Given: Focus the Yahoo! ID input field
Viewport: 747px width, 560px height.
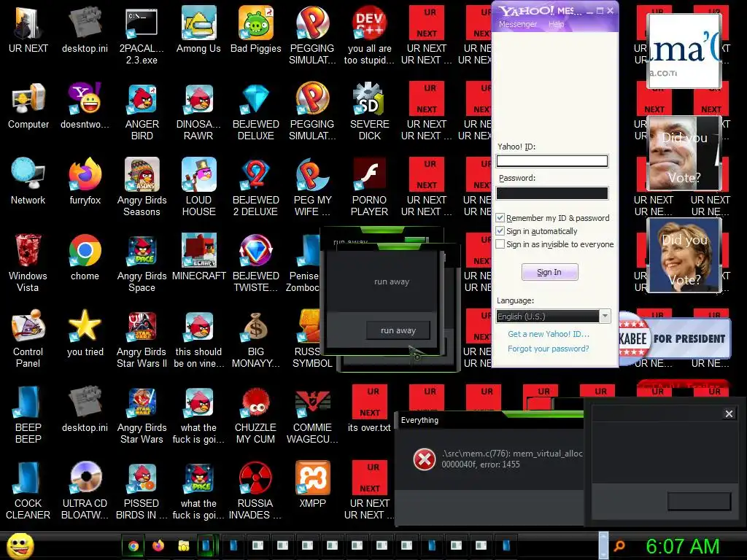Looking at the screenshot, I should pyautogui.click(x=552, y=161).
